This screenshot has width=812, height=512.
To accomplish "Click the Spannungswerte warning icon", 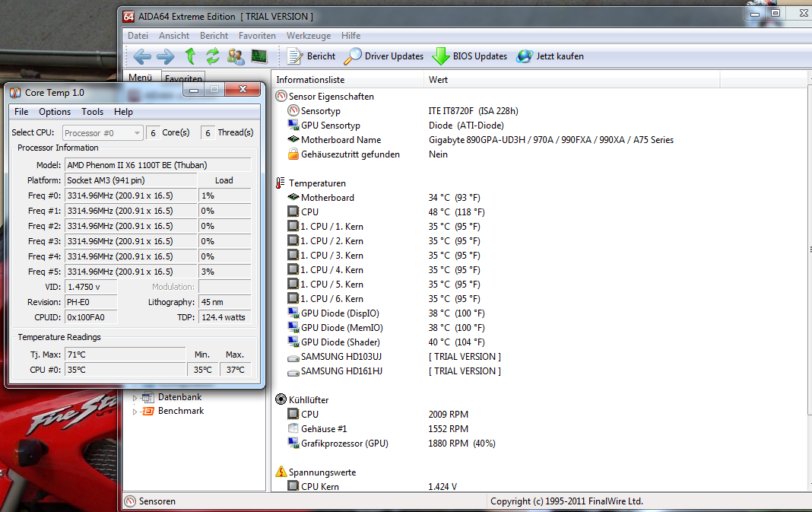I will coord(281,472).
